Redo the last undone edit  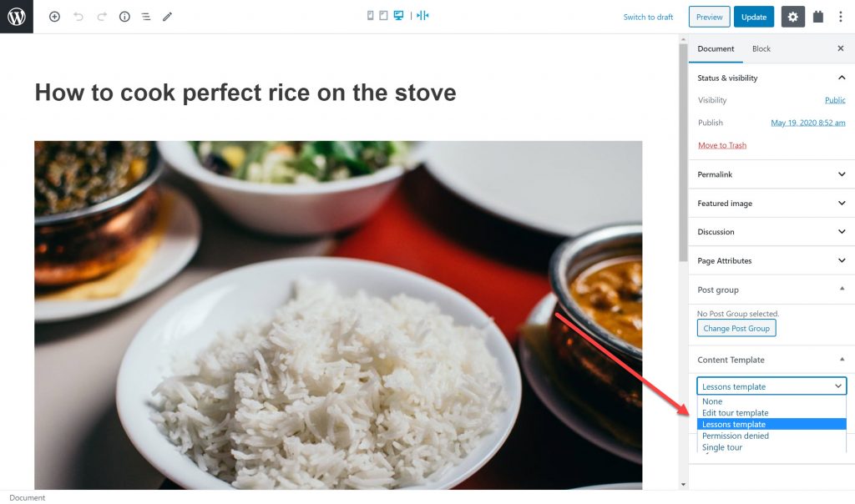coord(102,17)
